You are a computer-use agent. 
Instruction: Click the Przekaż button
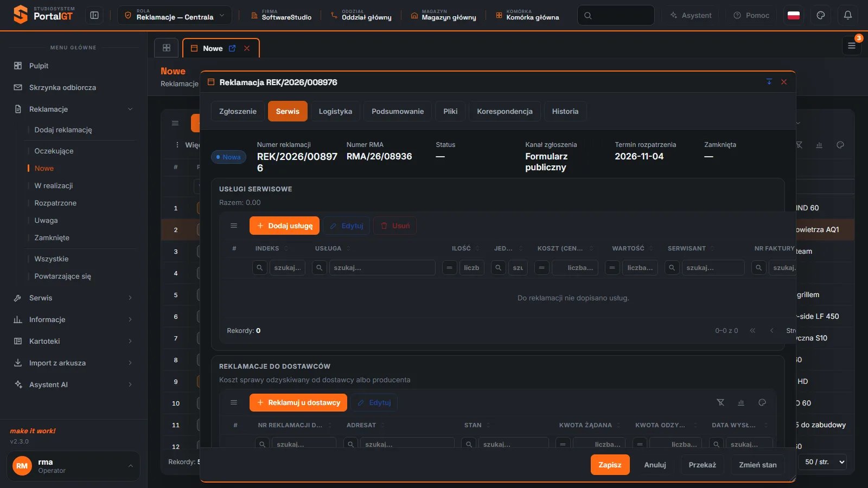point(703,465)
